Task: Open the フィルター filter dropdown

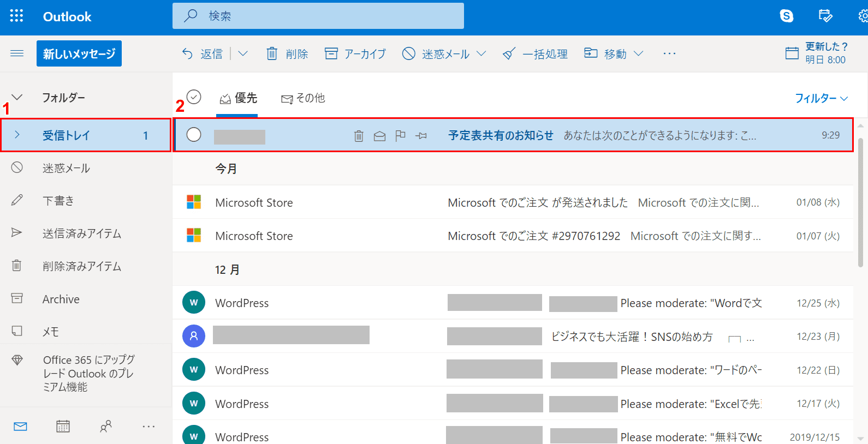Action: pos(821,98)
